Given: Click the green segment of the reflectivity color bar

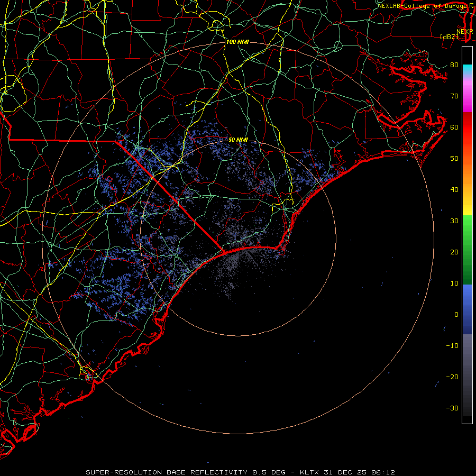Looking at the screenshot, I should pos(467,250).
